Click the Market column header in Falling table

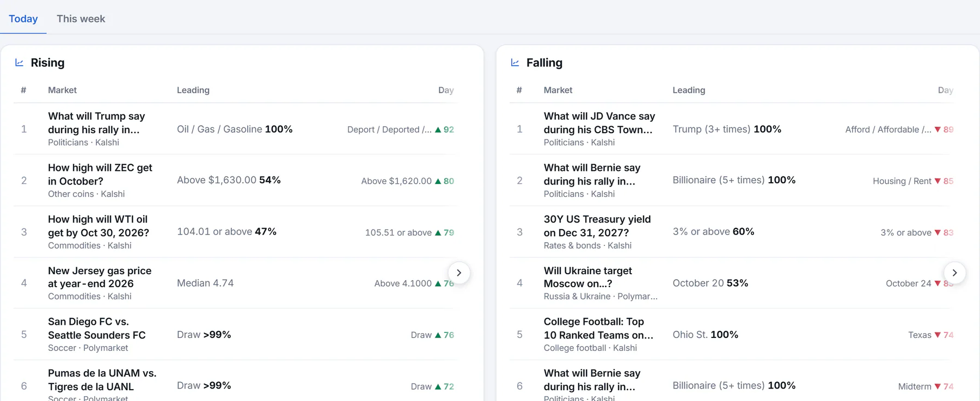tap(558, 90)
